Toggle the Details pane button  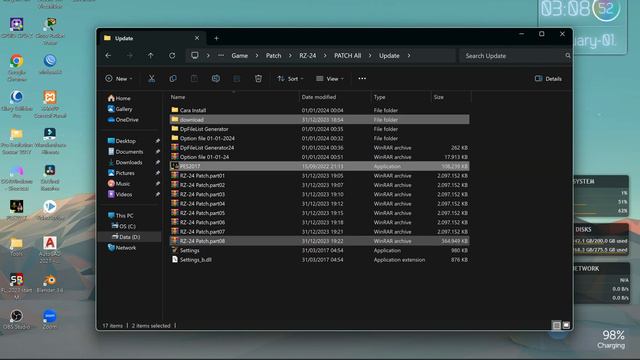tap(548, 79)
